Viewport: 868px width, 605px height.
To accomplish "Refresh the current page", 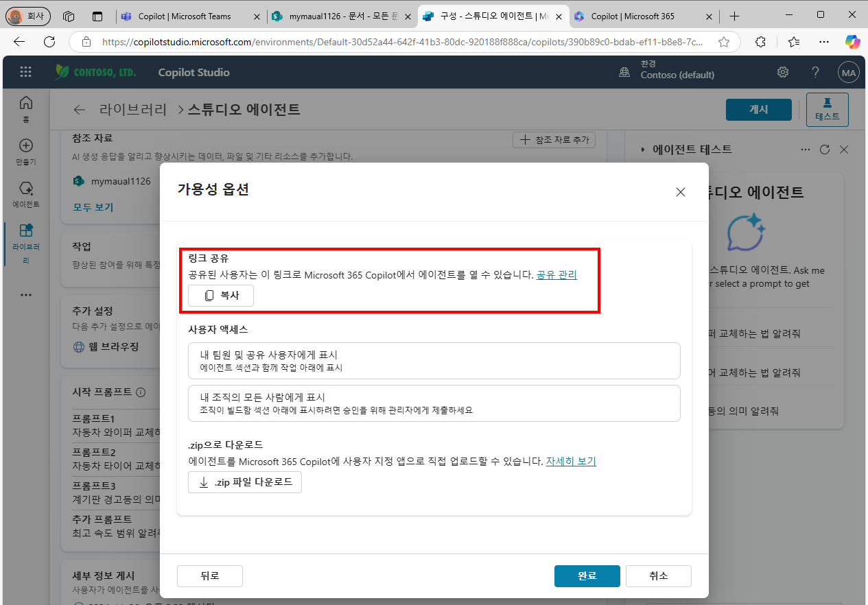I will point(49,42).
